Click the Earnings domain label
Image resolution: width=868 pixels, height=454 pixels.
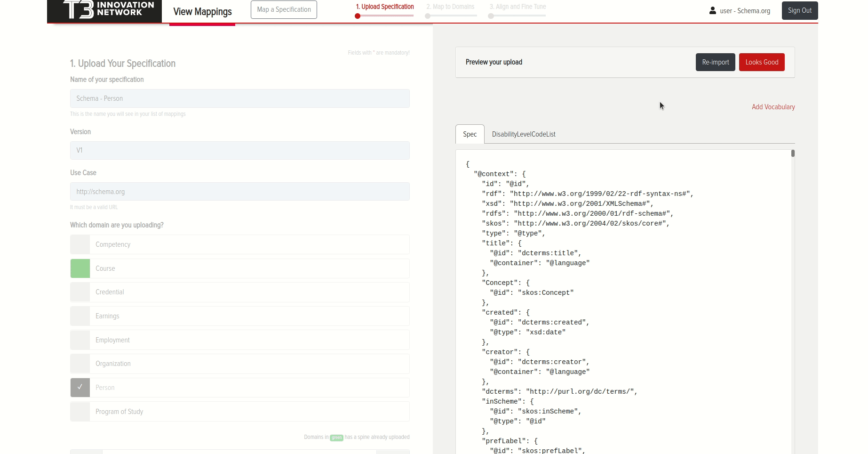107,316
